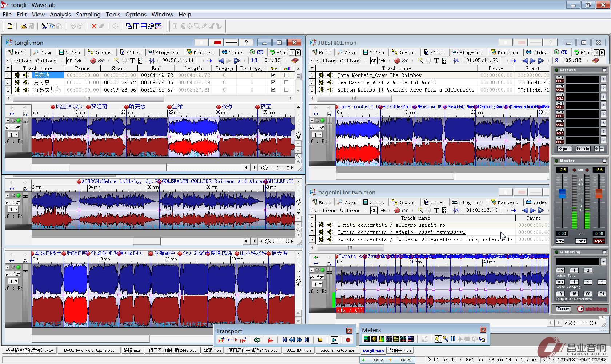The image size is (611, 364).
Task: Click Fast Forward in Transport panel
Action: click(299, 340)
